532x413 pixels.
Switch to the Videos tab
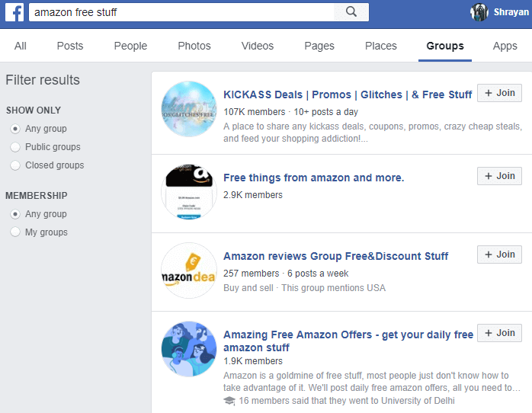(258, 46)
